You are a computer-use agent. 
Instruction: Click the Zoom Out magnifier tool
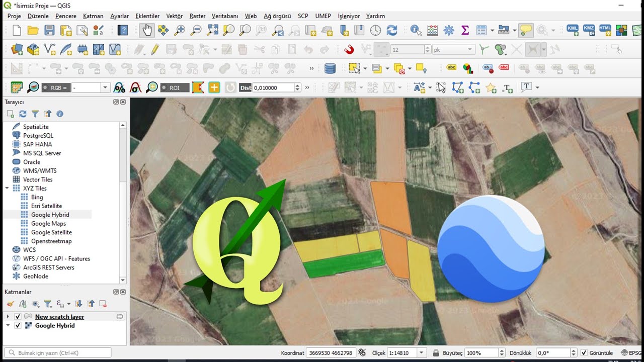pos(196,31)
